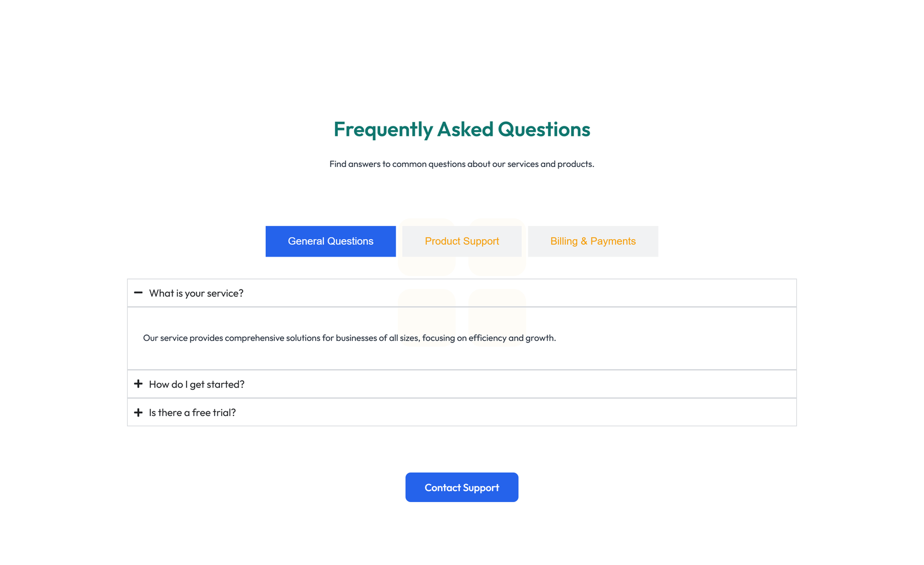Click the minus icon beside "What is your service?"

pos(138,293)
